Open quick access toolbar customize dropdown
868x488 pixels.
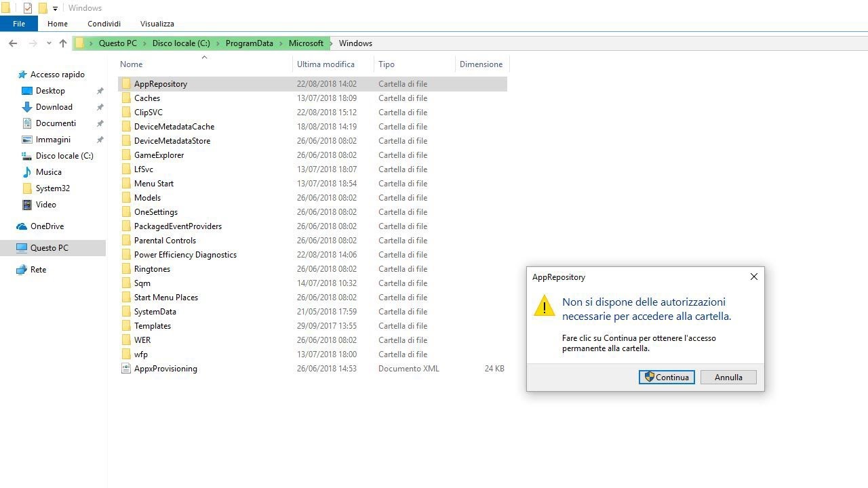pos(55,9)
